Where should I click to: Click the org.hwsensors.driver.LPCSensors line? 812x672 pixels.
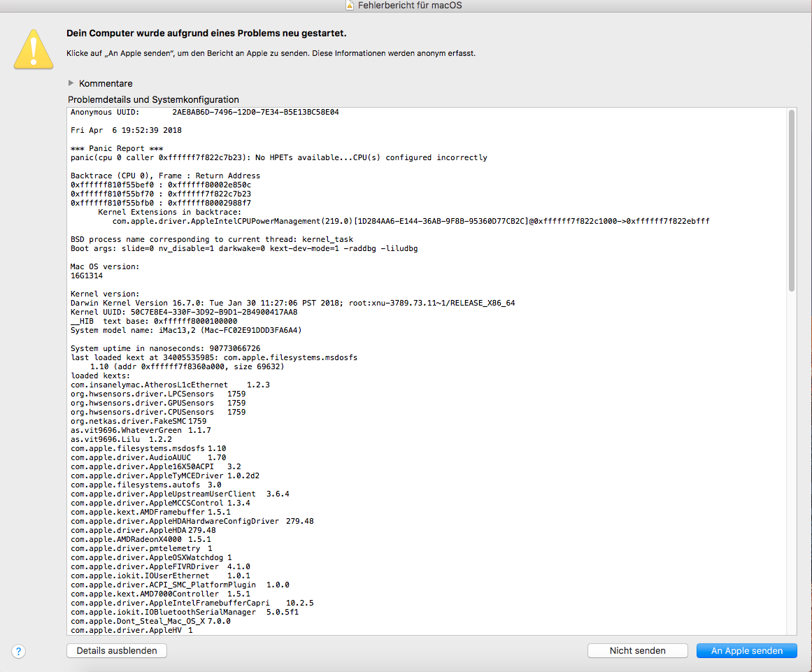click(158, 394)
